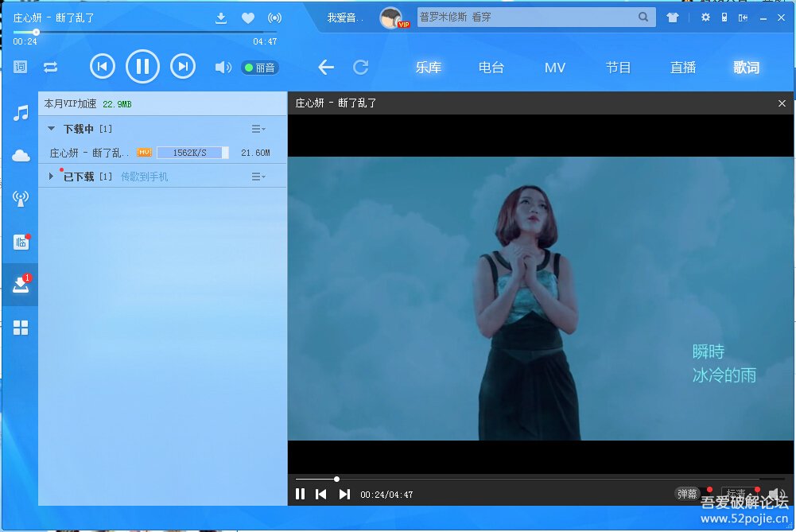Click the orange MV badge on download row

pos(145,153)
